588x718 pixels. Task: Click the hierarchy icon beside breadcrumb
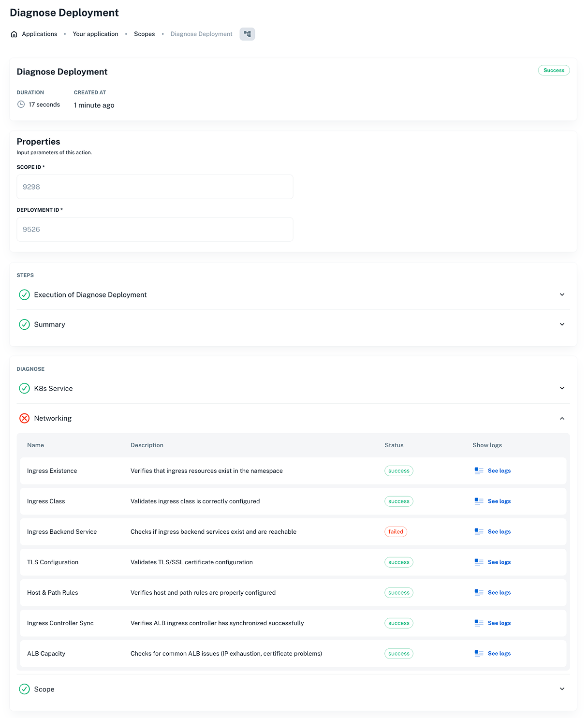click(247, 34)
